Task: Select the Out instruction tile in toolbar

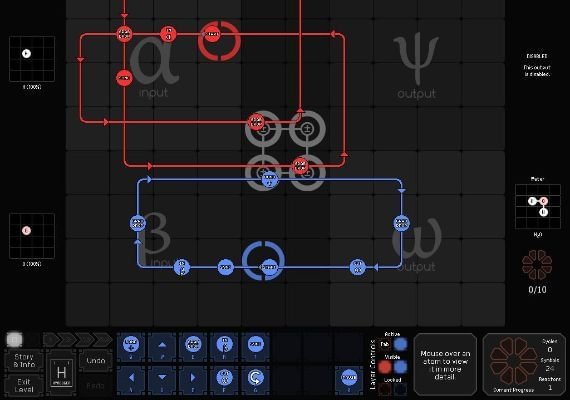Action: point(224,379)
